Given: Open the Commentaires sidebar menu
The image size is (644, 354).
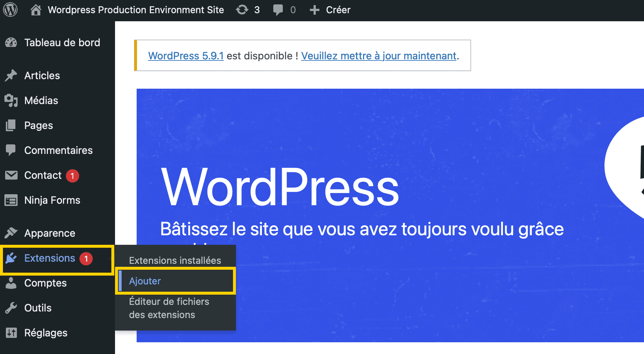Looking at the screenshot, I should pos(58,150).
